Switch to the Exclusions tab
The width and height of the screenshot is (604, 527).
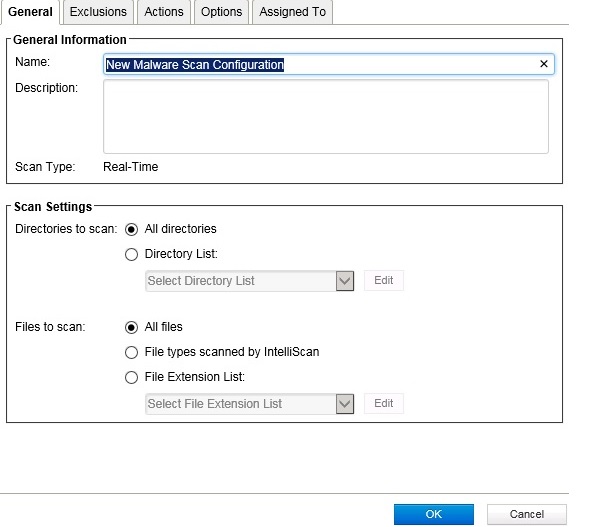98,12
